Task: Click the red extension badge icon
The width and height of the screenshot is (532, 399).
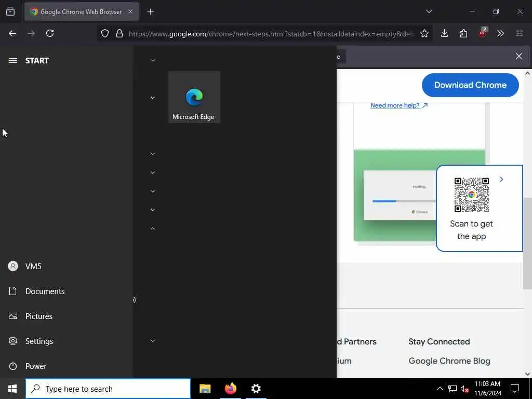Action: pyautogui.click(x=482, y=33)
